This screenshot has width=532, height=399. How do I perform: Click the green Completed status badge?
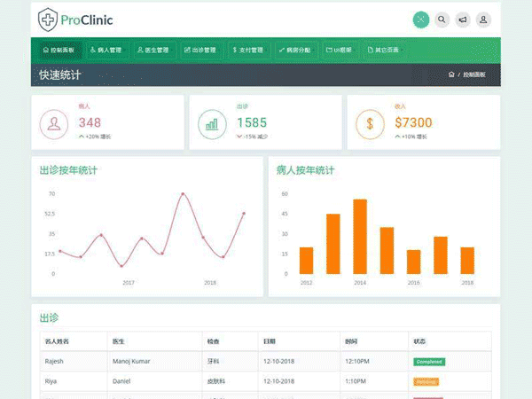click(x=429, y=362)
